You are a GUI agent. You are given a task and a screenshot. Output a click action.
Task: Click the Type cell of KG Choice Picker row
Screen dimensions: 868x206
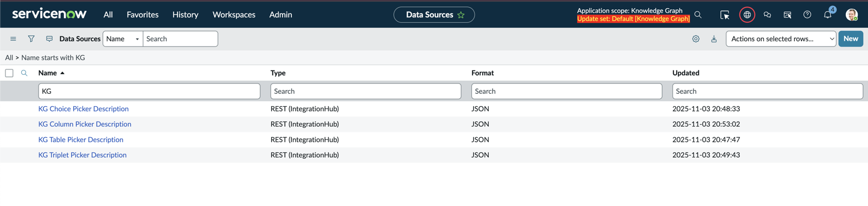(305, 109)
